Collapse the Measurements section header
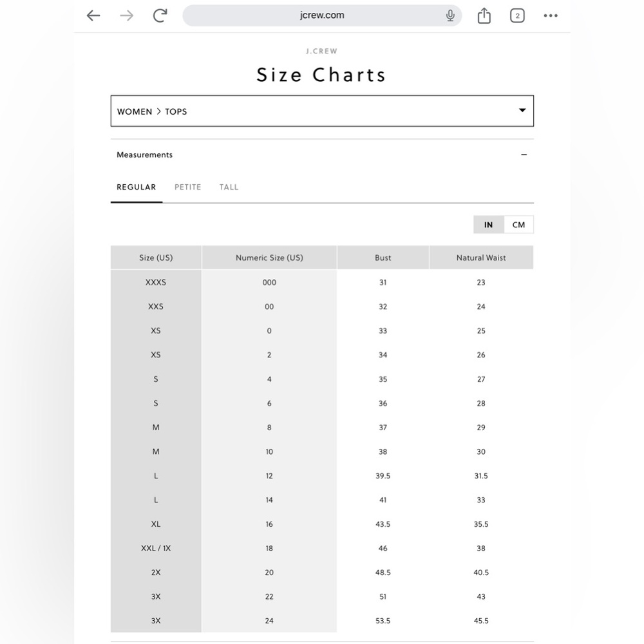Screen dimensions: 644x644 [x=322, y=155]
